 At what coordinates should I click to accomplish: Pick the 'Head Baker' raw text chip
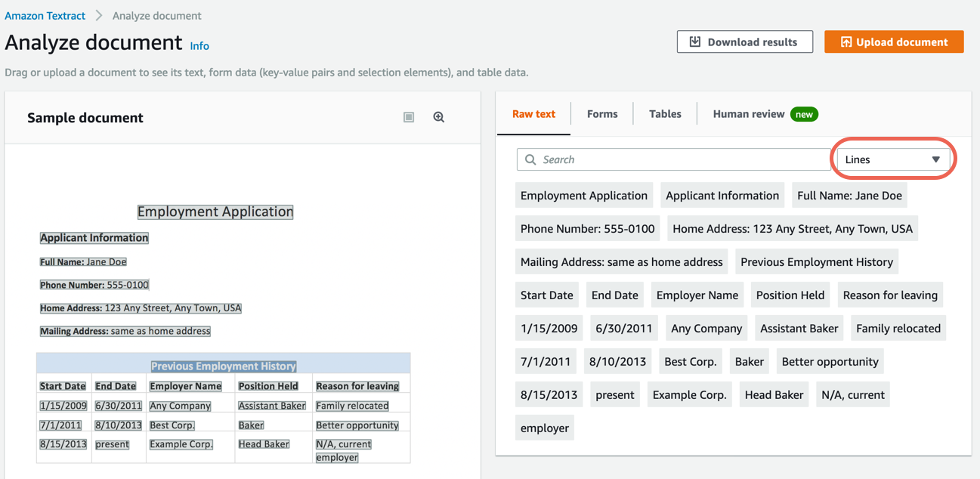point(774,395)
